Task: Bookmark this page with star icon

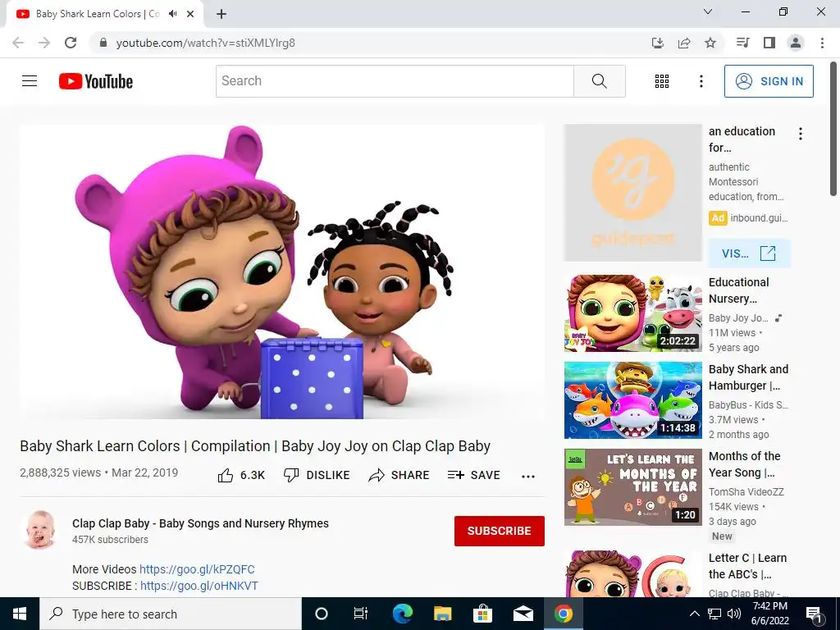Action: pos(710,43)
